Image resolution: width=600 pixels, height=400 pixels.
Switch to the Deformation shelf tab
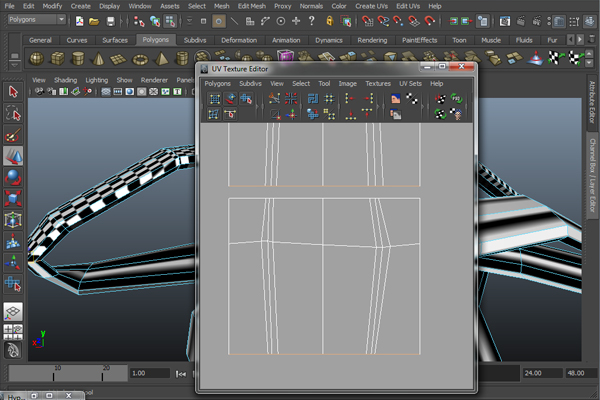point(239,40)
